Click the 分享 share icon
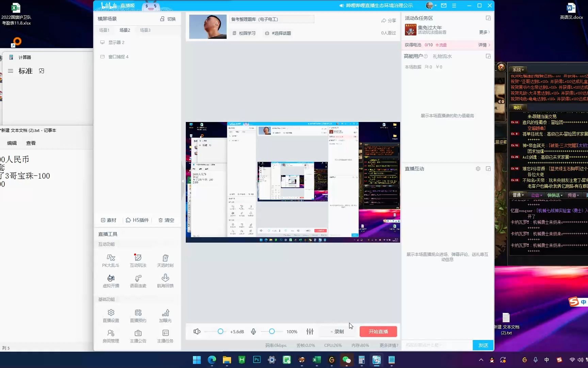The height and width of the screenshot is (368, 588). (x=389, y=20)
